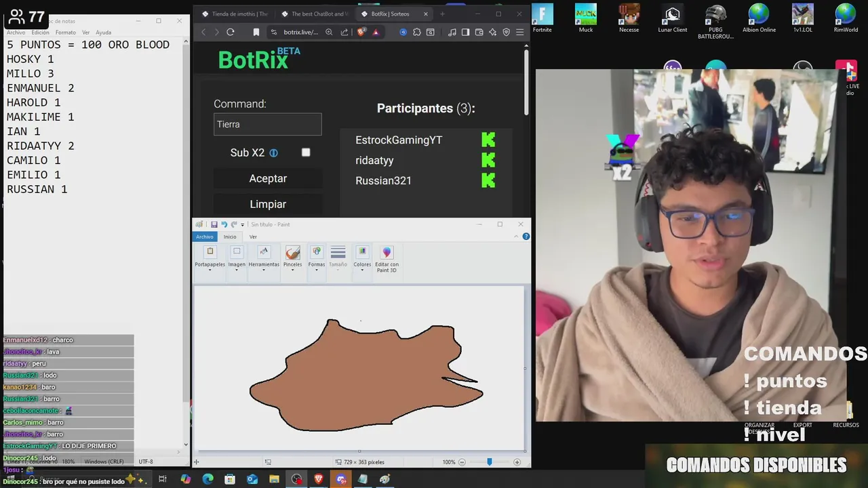Click the music note playlist icon in browser
Viewport: 868px width, 488px height.
pyautogui.click(x=452, y=32)
